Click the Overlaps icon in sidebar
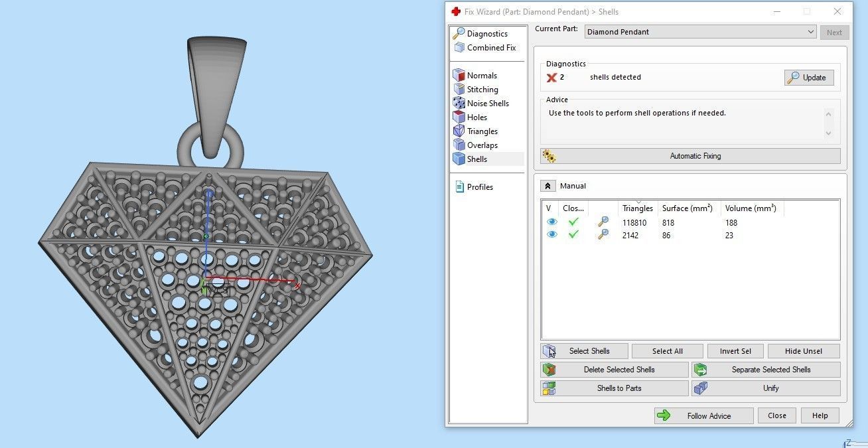 pos(459,145)
